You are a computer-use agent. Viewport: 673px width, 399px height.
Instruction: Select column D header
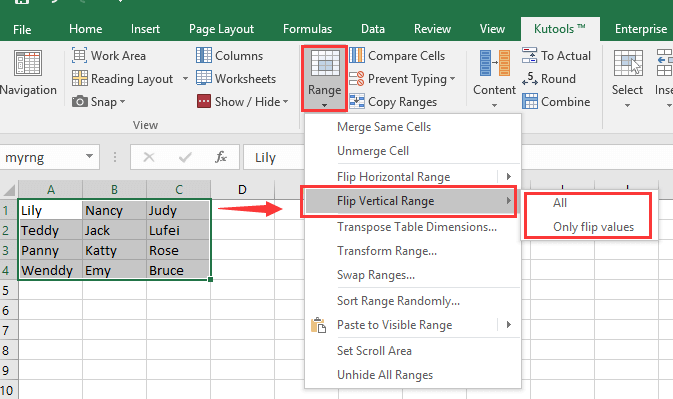point(242,190)
